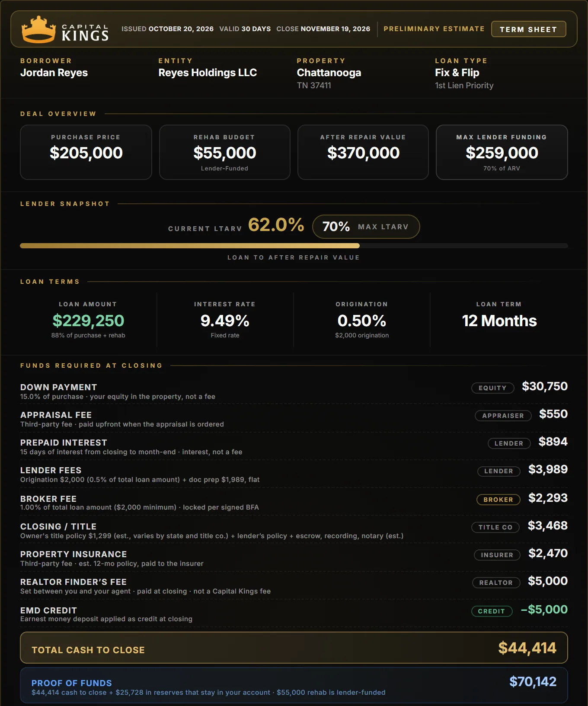Click the $3,468 closing/title amount
This screenshot has width=588, height=706.
point(548,526)
